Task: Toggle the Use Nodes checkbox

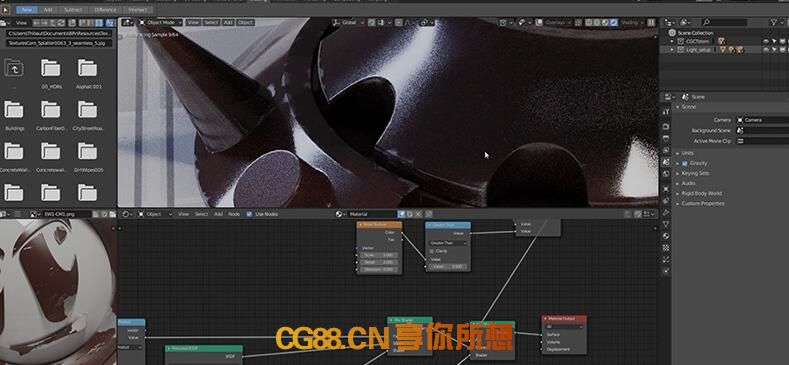Action: point(249,214)
